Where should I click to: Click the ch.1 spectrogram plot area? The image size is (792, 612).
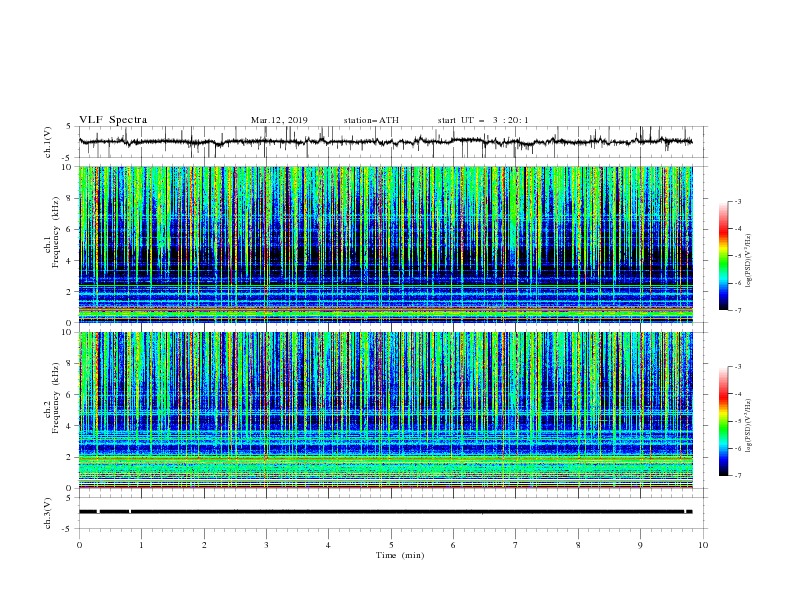(386, 244)
